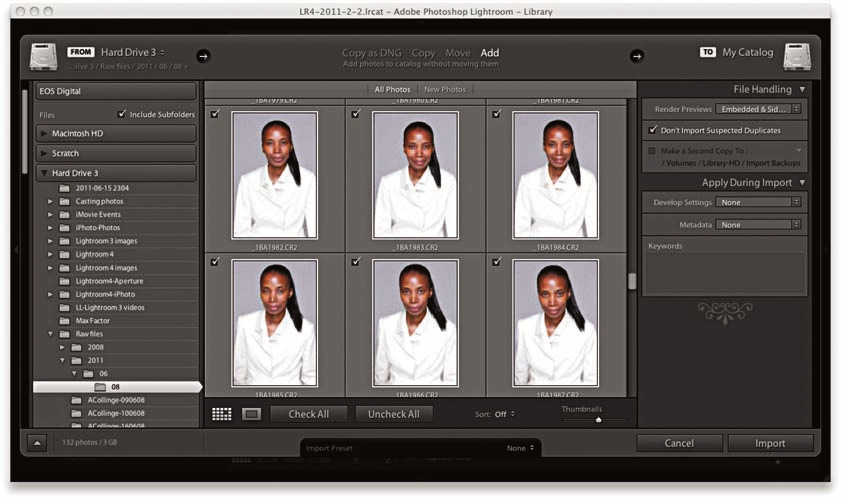Image resolution: width=841 pixels, height=499 pixels.
Task: Uncheck photo _1BA1984.CR2 checkbox
Action: 497,114
